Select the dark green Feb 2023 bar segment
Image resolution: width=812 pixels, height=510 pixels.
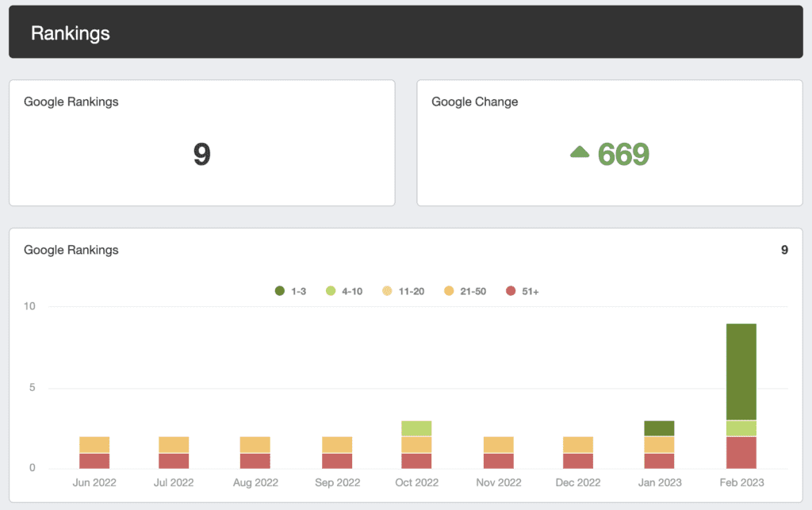coord(741,372)
